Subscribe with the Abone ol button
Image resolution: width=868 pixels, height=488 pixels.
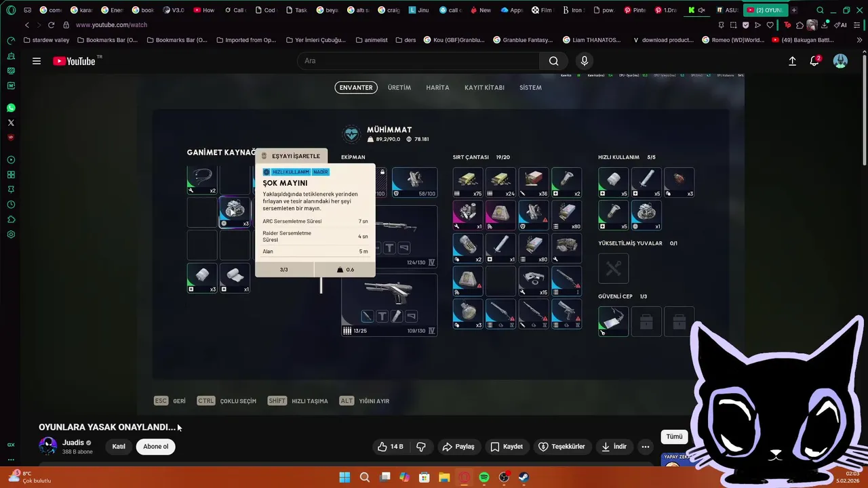point(155,447)
